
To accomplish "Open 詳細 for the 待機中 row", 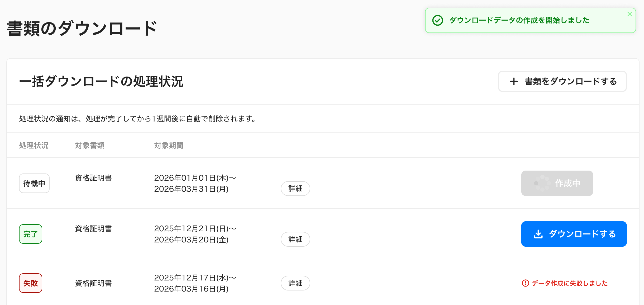I will (295, 189).
